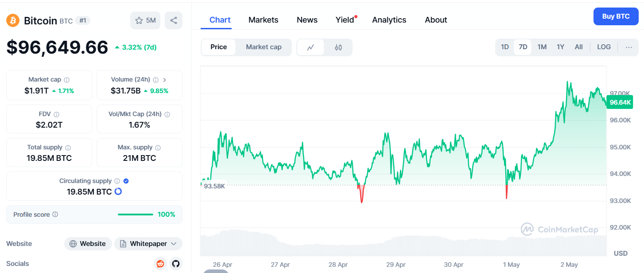
Task: Open the Analytics tab
Action: pyautogui.click(x=389, y=20)
